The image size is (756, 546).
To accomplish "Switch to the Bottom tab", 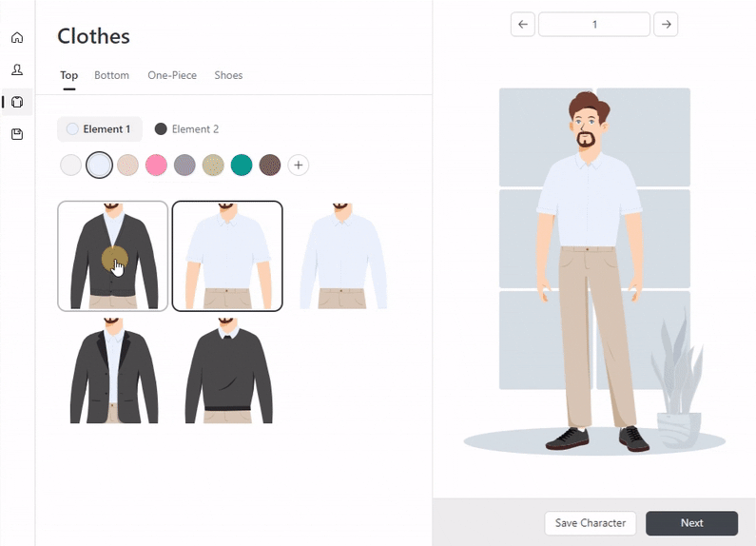I will 112,75.
